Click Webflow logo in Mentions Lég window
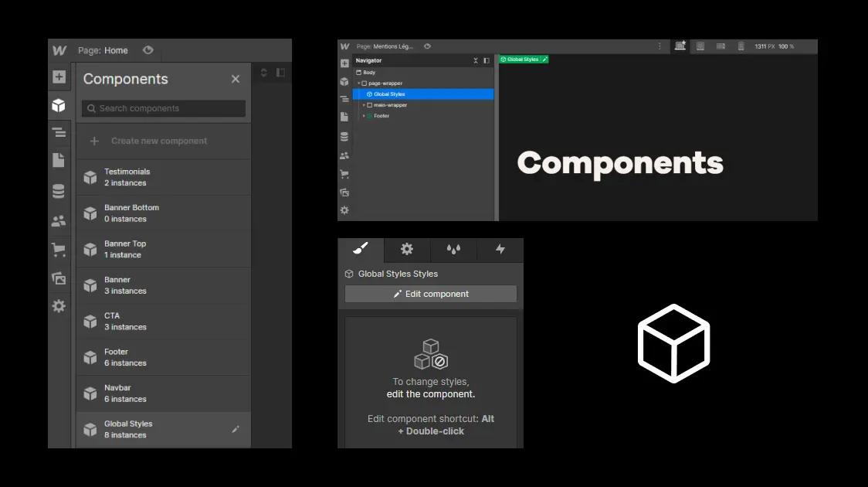 point(345,46)
